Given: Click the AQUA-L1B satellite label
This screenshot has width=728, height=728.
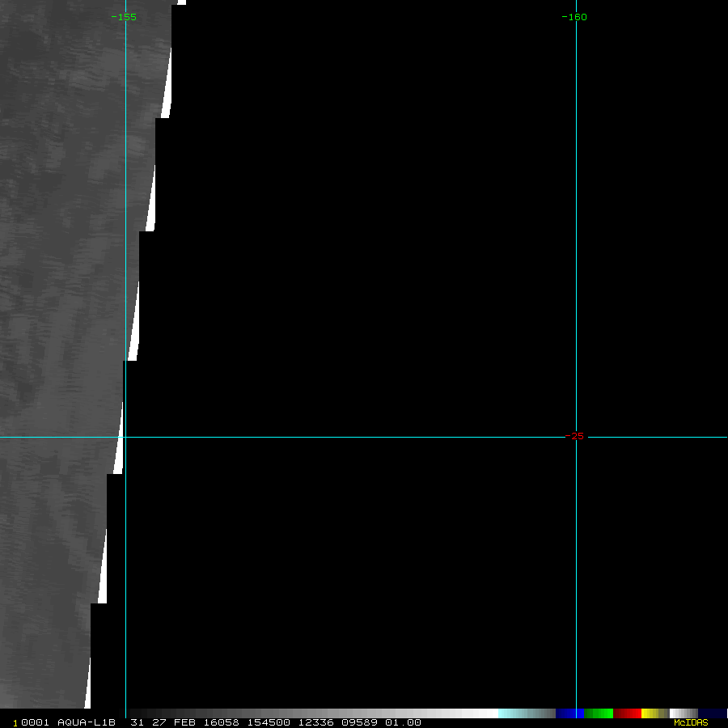Looking at the screenshot, I should (87, 722).
